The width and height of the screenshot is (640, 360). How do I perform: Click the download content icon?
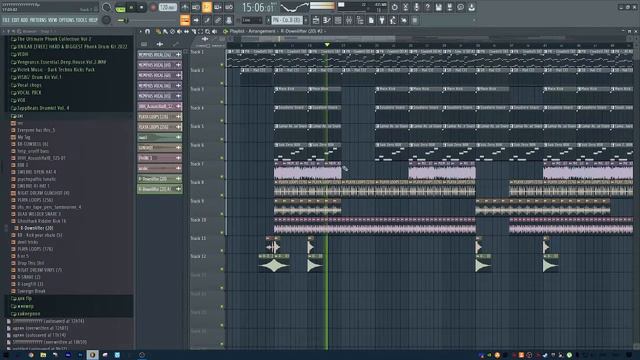click(x=471, y=7)
